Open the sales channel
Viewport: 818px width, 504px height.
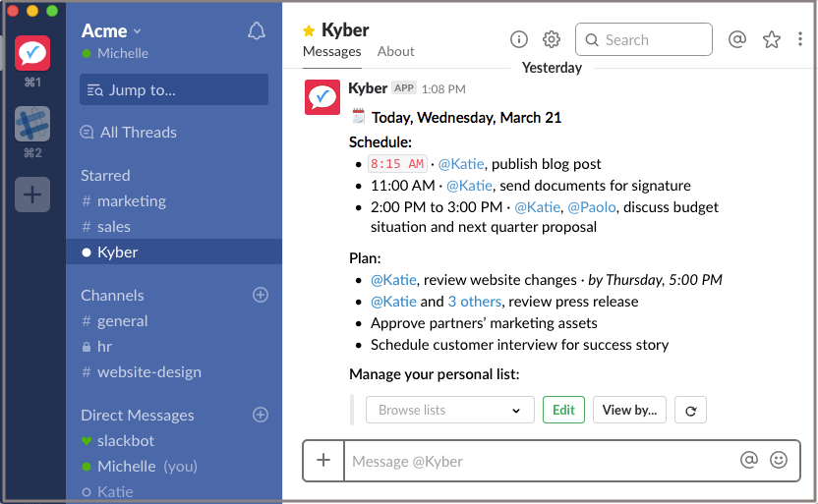point(106,227)
